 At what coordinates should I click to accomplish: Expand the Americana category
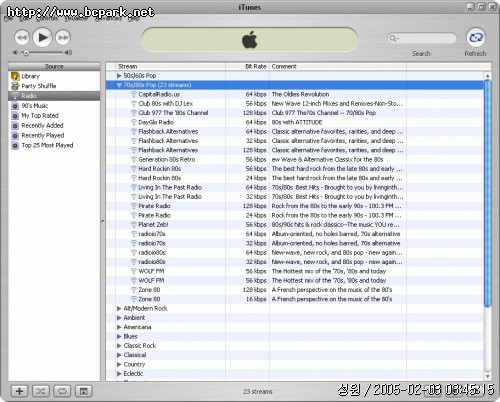click(119, 327)
